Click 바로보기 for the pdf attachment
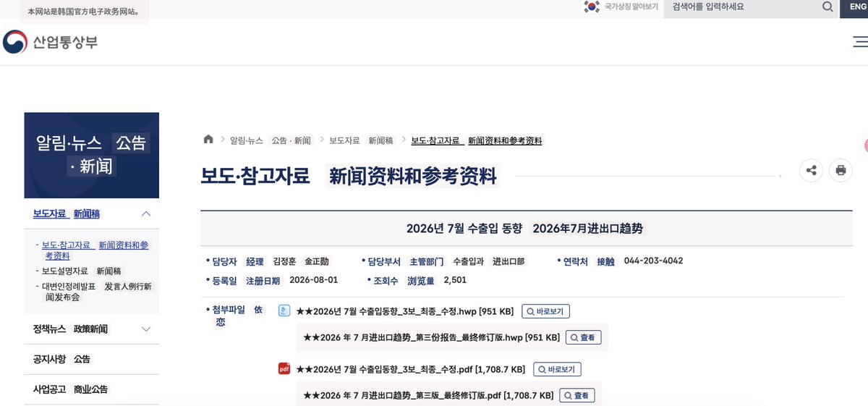The image size is (868, 406). pos(557,370)
